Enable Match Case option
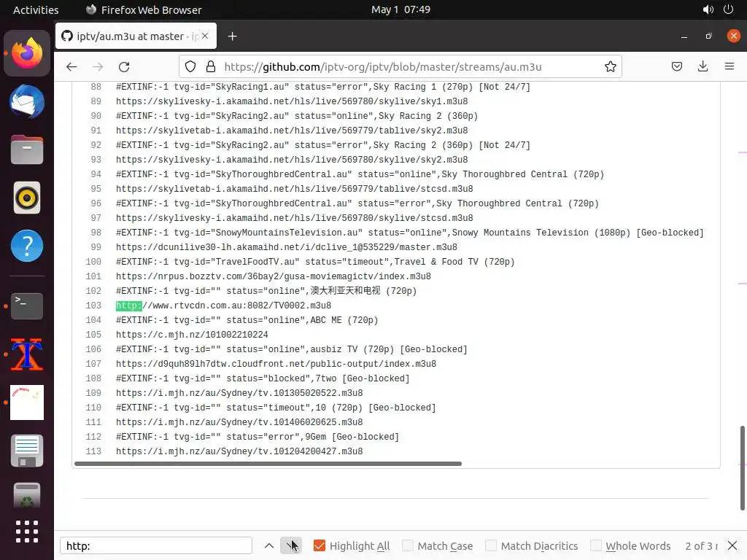This screenshot has height=560, width=747. click(408, 545)
